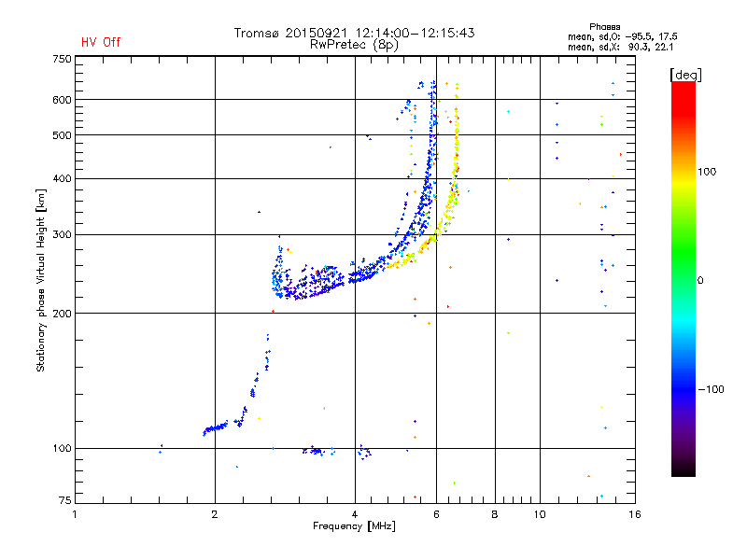The height and width of the screenshot is (560, 747).
Task: Click the blue E-layer trace near 2 MHz
Action: point(217,427)
